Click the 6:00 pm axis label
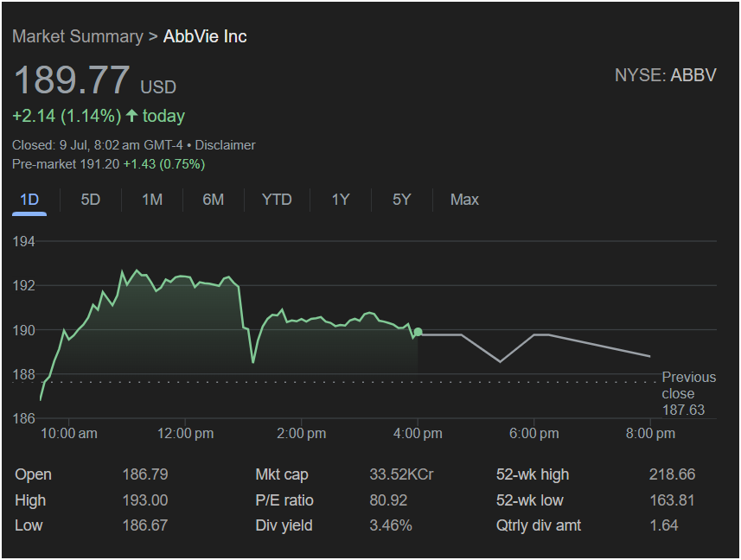This screenshot has height=560, width=741. (x=534, y=433)
